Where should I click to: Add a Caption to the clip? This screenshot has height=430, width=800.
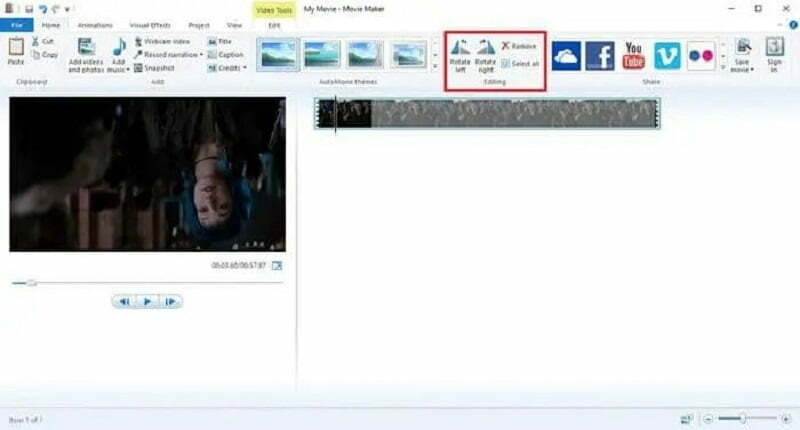(226, 55)
